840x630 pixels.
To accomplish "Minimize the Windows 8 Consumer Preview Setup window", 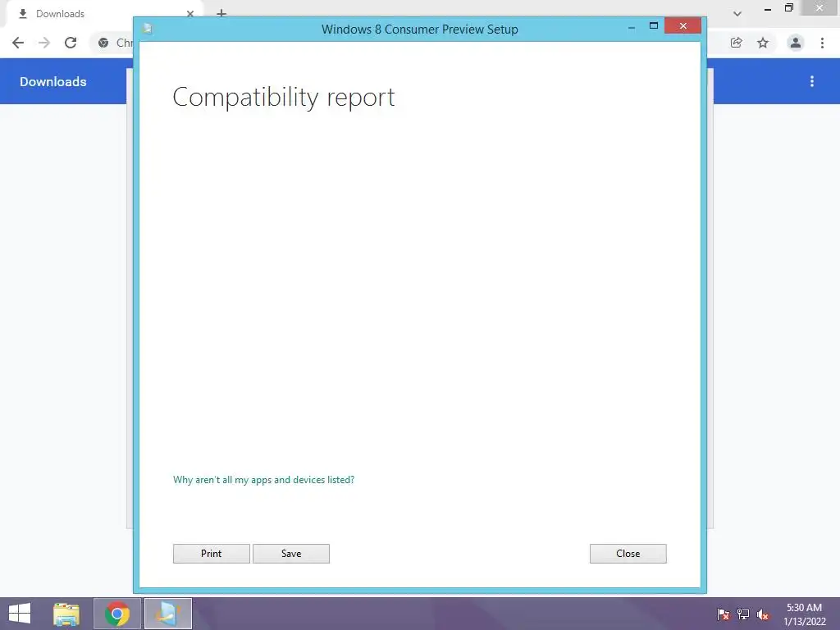I will [632, 26].
